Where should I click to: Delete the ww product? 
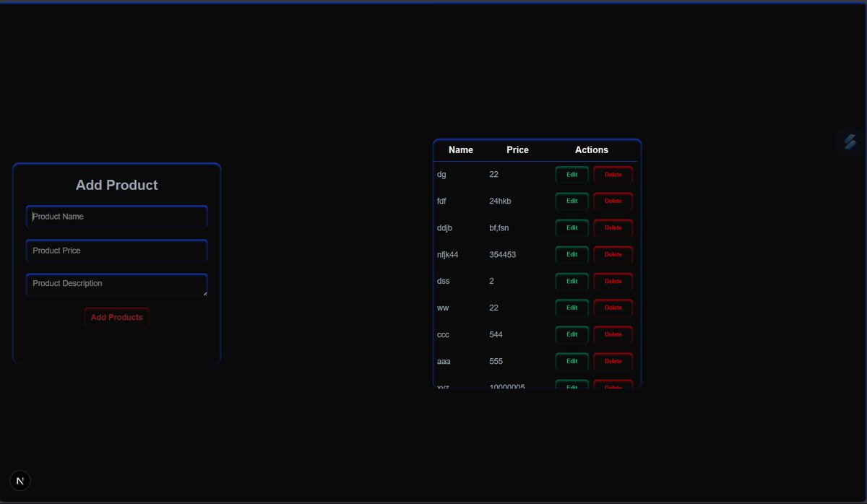[x=613, y=308]
